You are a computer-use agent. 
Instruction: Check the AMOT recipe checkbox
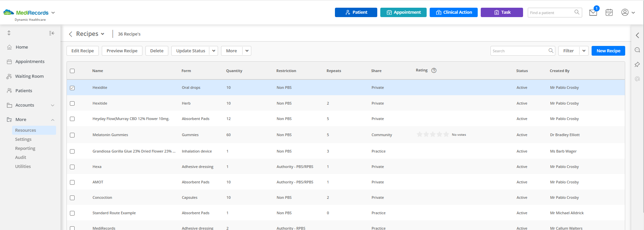coord(72,182)
